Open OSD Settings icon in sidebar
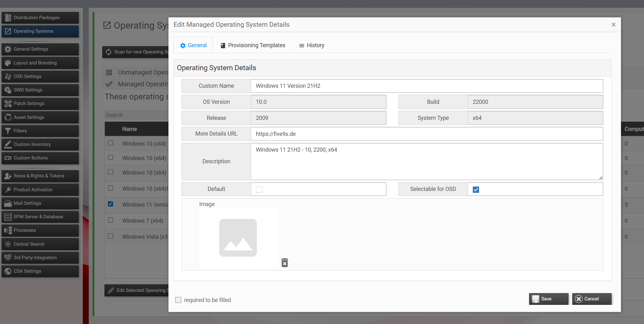This screenshot has height=324, width=644. [x=8, y=76]
